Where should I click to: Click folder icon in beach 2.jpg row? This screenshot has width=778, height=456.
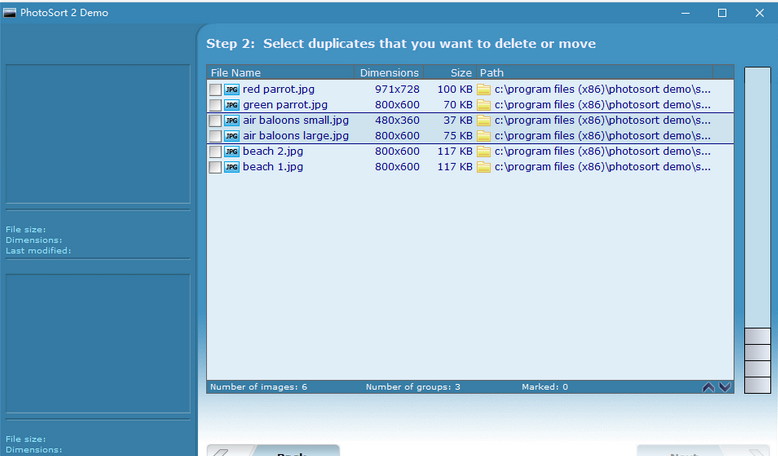484,151
